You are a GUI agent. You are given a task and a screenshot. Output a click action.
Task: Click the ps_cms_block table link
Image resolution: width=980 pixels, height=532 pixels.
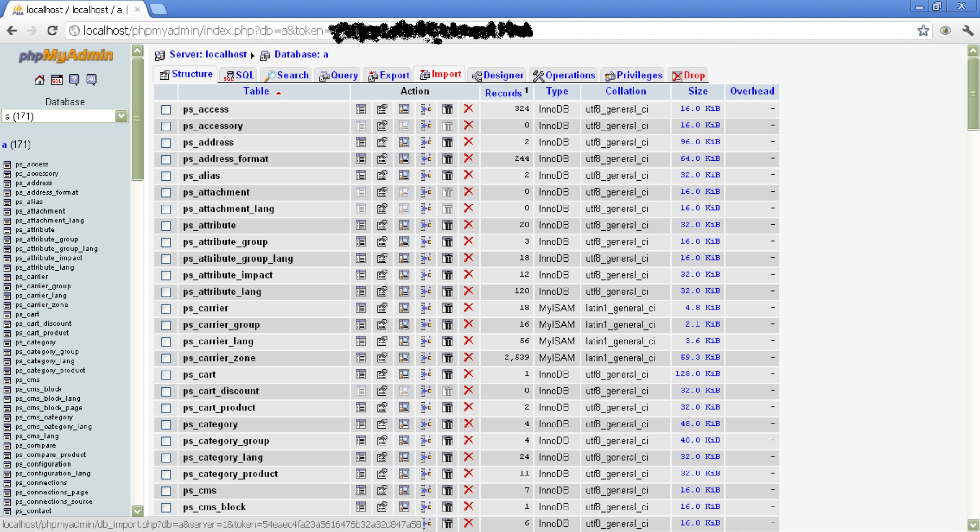[214, 507]
